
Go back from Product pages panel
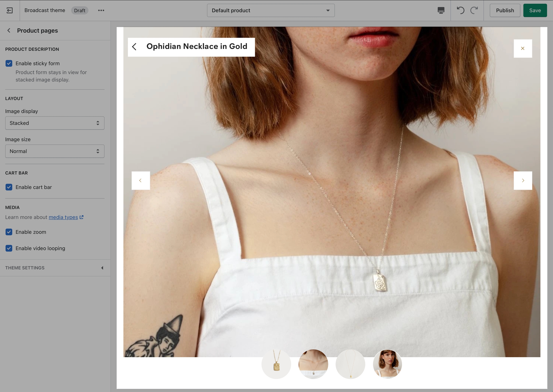(x=9, y=30)
